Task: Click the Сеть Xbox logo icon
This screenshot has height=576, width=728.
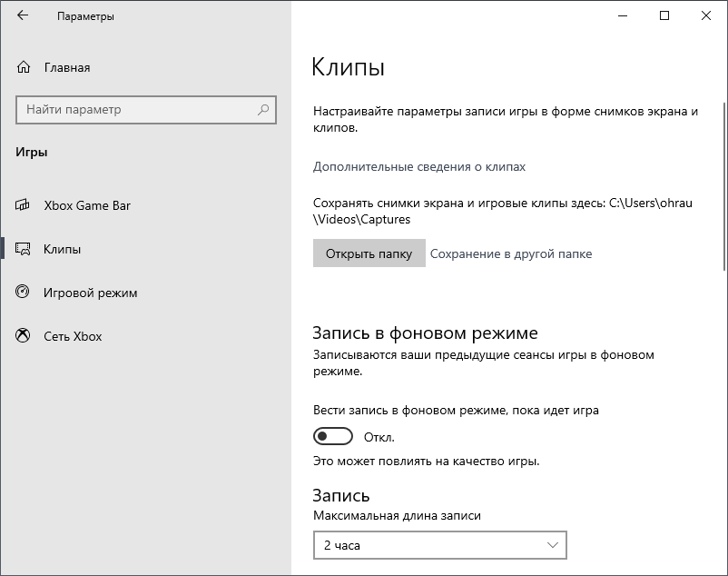Action: [x=24, y=336]
